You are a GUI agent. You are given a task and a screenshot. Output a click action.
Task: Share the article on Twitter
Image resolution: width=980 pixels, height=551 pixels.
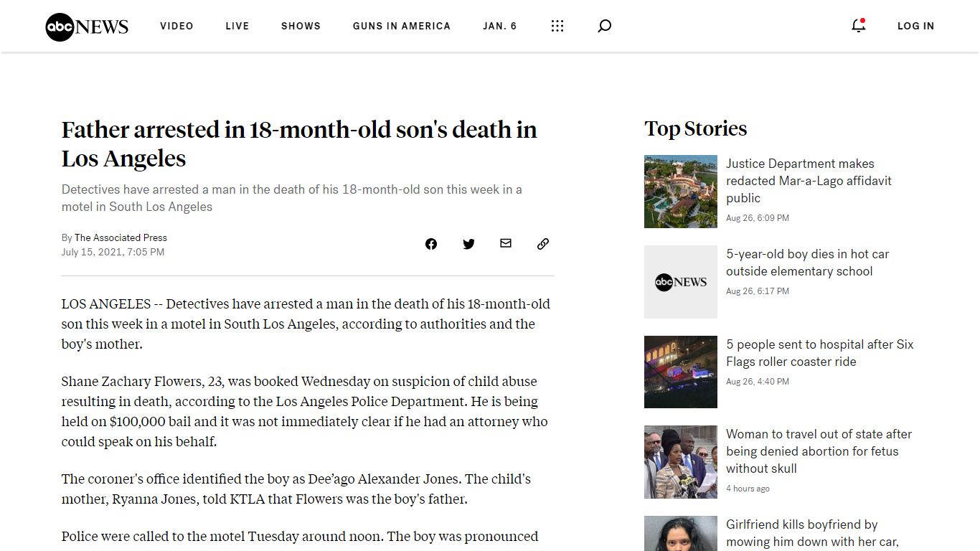coord(468,244)
